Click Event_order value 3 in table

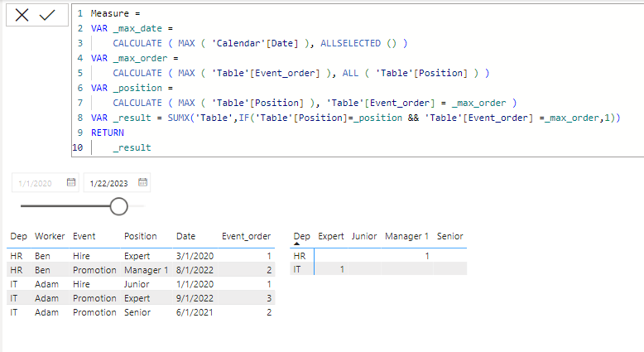(269, 298)
